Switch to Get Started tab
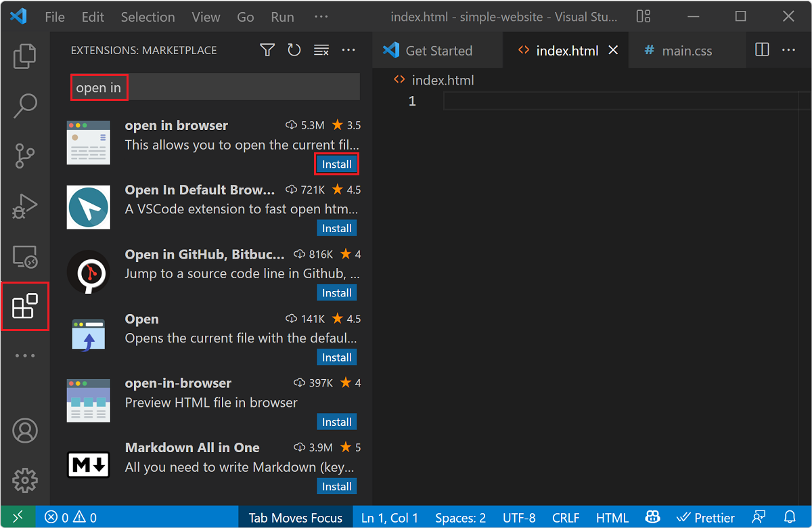The width and height of the screenshot is (812, 528). point(438,50)
